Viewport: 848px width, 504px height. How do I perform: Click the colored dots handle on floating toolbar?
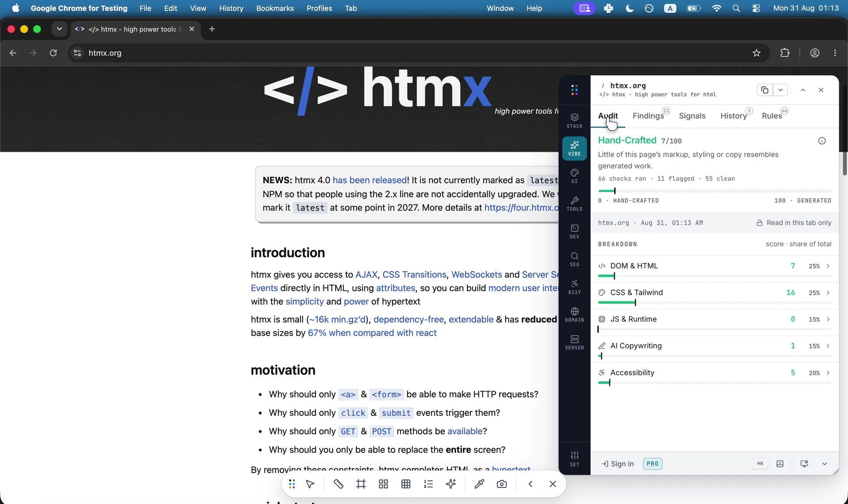click(292, 484)
